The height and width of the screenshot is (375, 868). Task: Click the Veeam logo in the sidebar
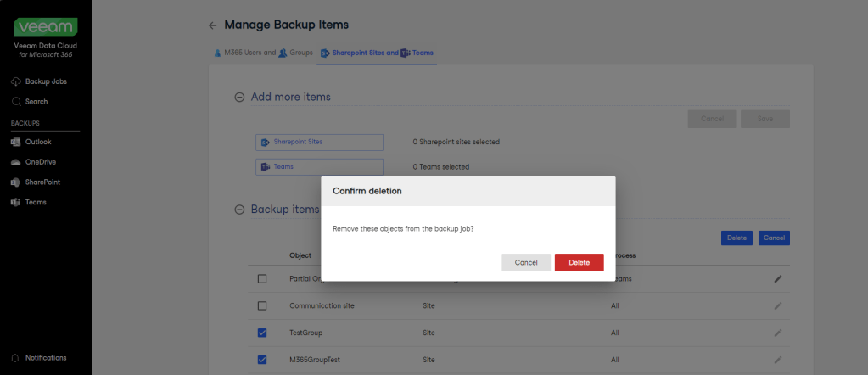pyautogui.click(x=45, y=28)
